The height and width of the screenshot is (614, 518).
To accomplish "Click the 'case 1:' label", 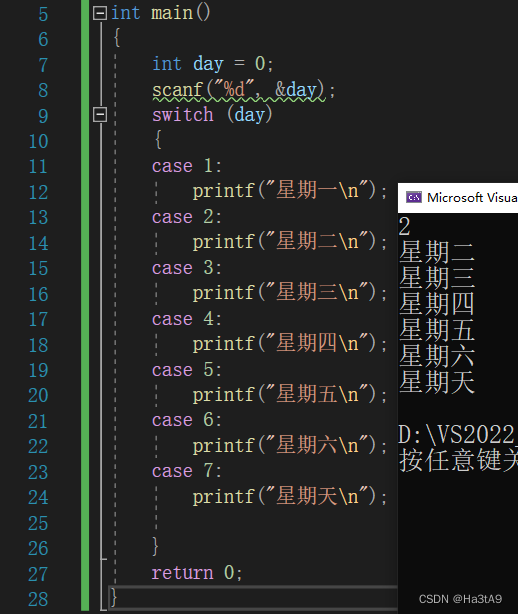I will click(x=187, y=166).
